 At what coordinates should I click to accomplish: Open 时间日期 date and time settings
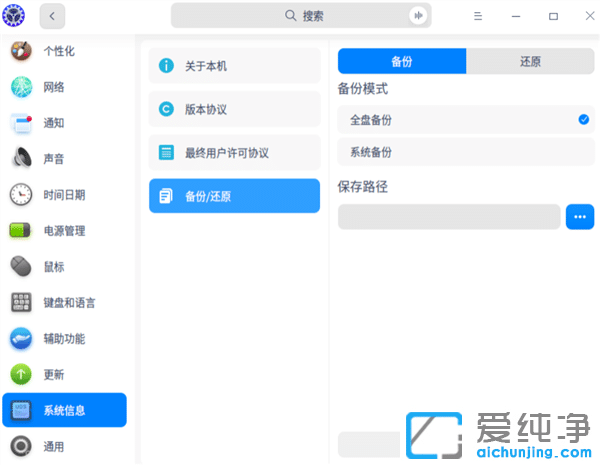pos(64,195)
